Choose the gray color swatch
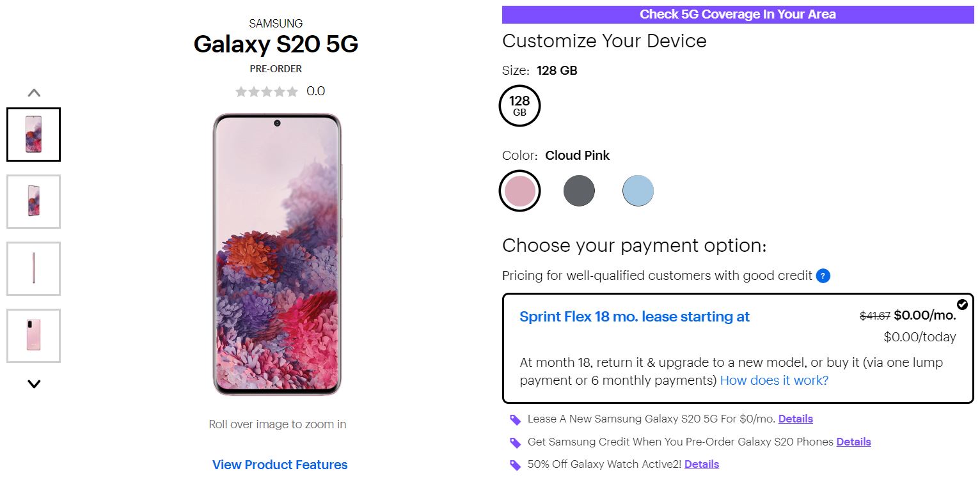Image resolution: width=980 pixels, height=480 pixels. tap(579, 190)
